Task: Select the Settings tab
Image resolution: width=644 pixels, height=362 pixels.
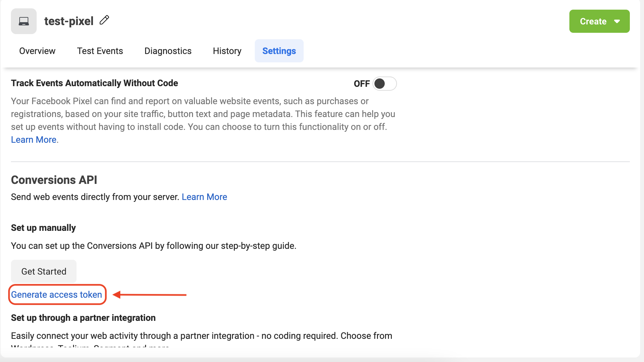Action: (279, 51)
